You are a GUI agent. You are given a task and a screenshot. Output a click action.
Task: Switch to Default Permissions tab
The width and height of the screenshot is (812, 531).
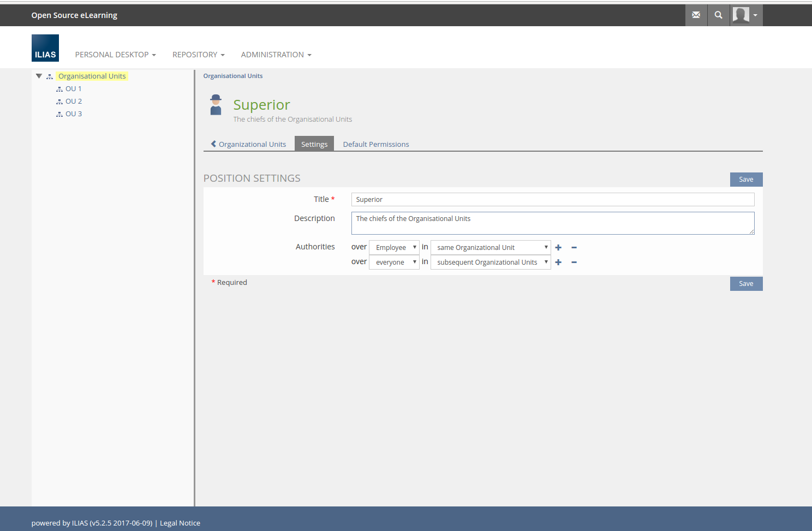[375, 144]
